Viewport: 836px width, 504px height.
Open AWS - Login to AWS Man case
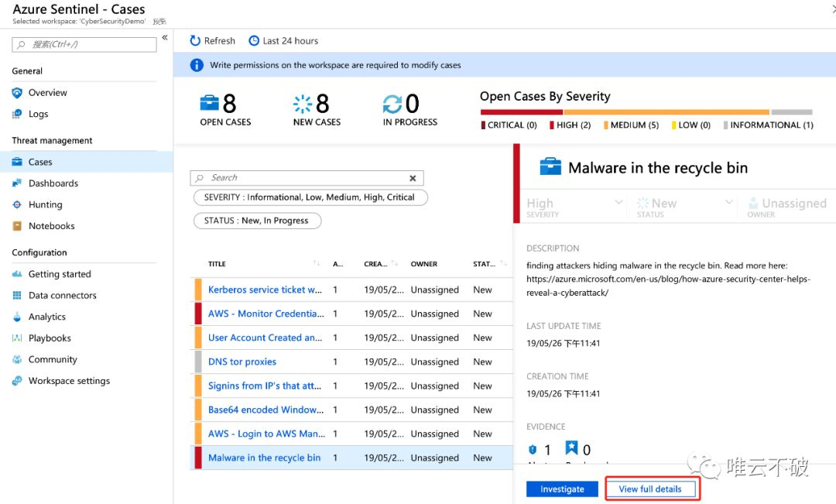click(x=266, y=434)
